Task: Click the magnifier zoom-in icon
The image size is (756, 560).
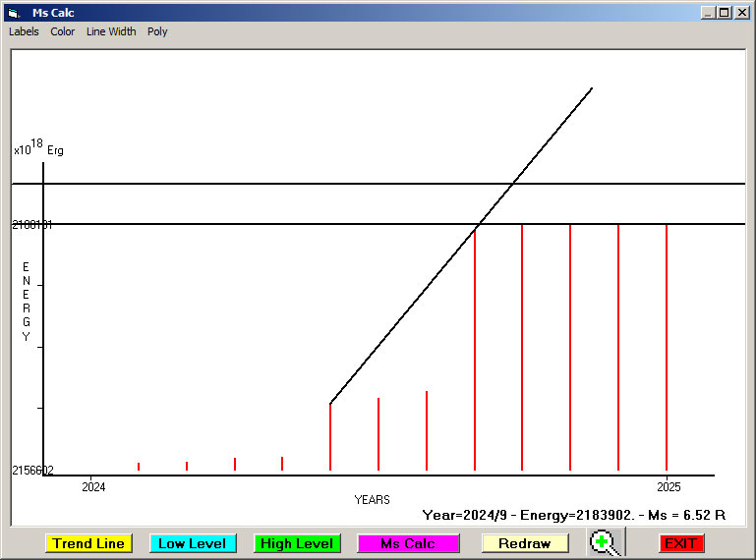Action: [x=605, y=543]
